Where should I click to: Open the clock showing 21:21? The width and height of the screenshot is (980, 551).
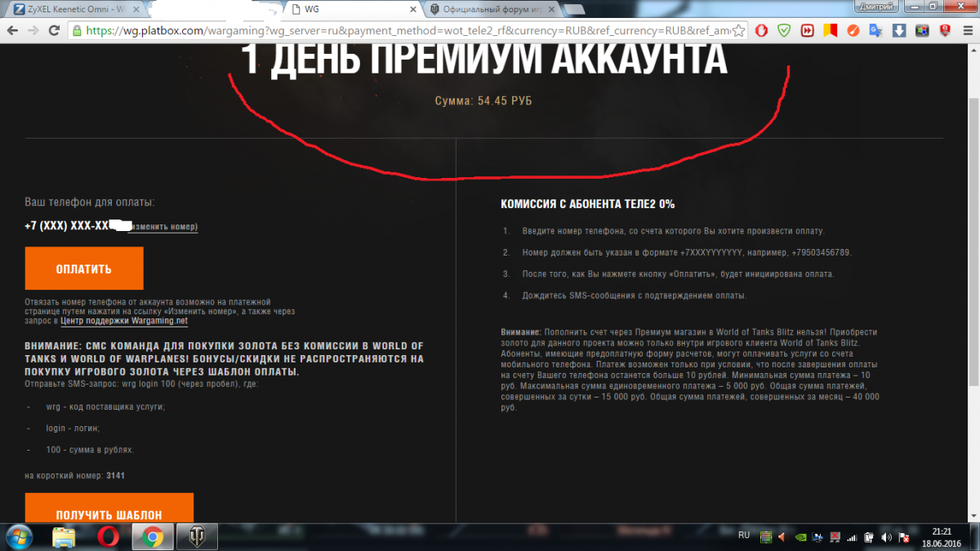943,531
